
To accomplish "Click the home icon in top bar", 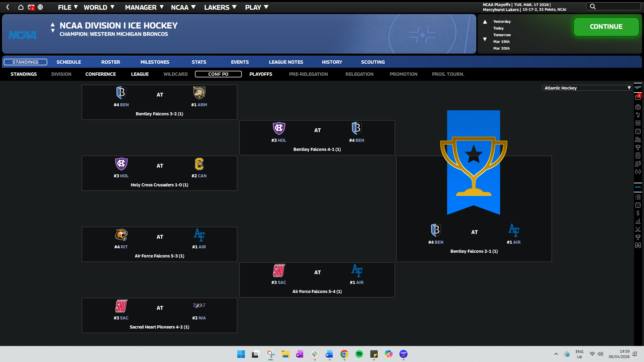I will (x=21, y=7).
